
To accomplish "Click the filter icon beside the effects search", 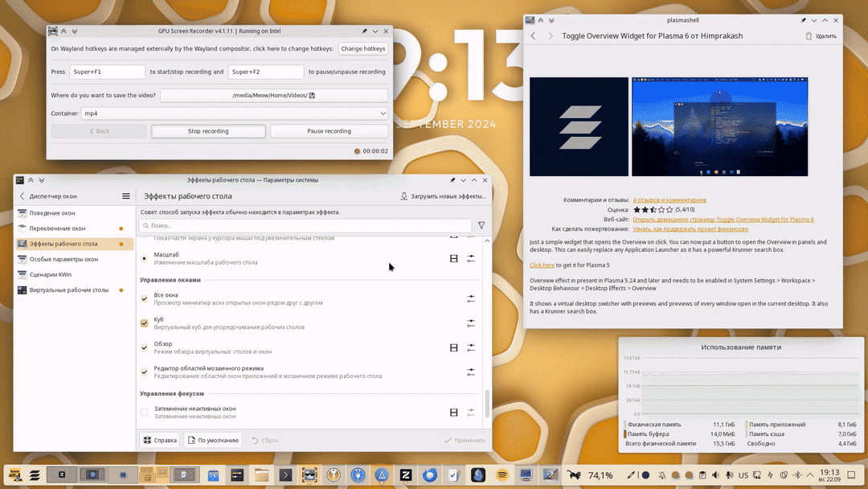I will (x=481, y=224).
